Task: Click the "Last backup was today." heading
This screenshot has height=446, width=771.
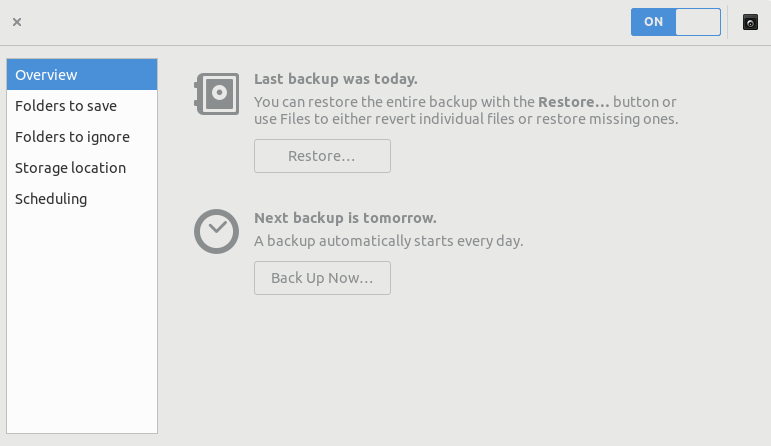Action: tap(336, 79)
